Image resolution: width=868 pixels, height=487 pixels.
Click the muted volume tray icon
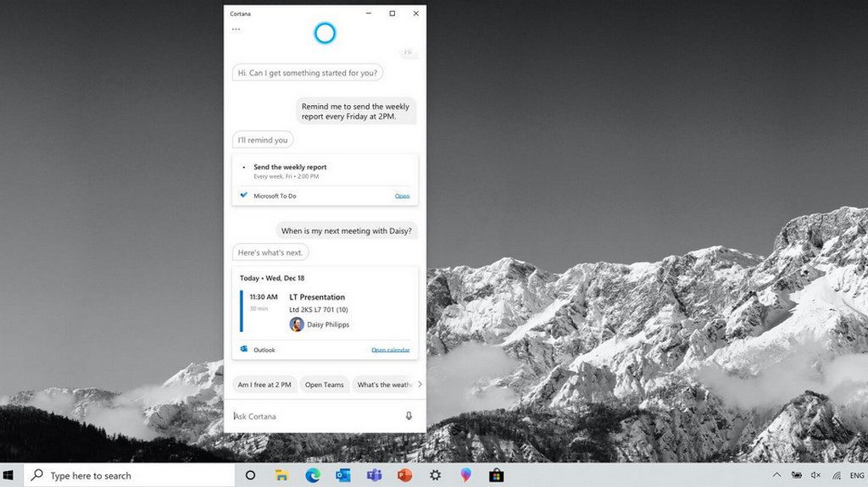[816, 475]
